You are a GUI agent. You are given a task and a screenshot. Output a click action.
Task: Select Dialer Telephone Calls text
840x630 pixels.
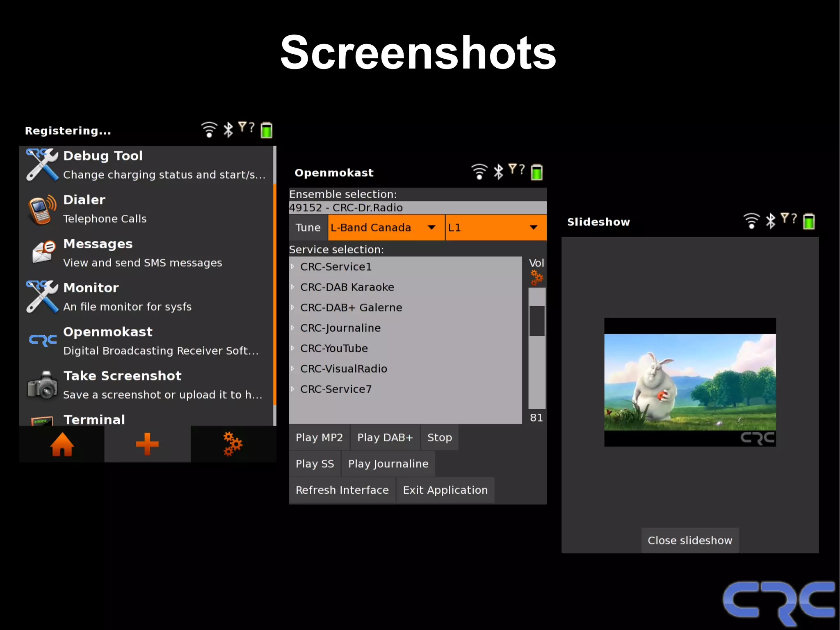[x=105, y=219]
